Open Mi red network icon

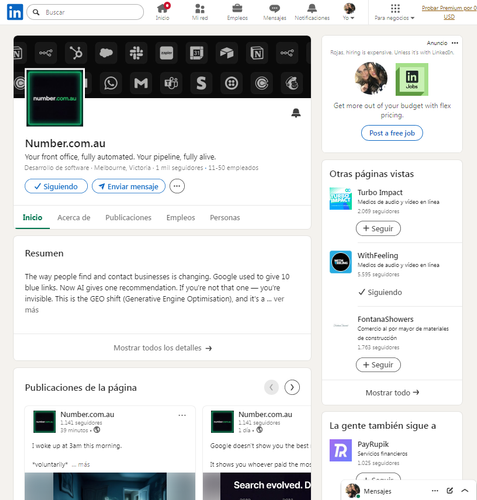pyautogui.click(x=200, y=12)
